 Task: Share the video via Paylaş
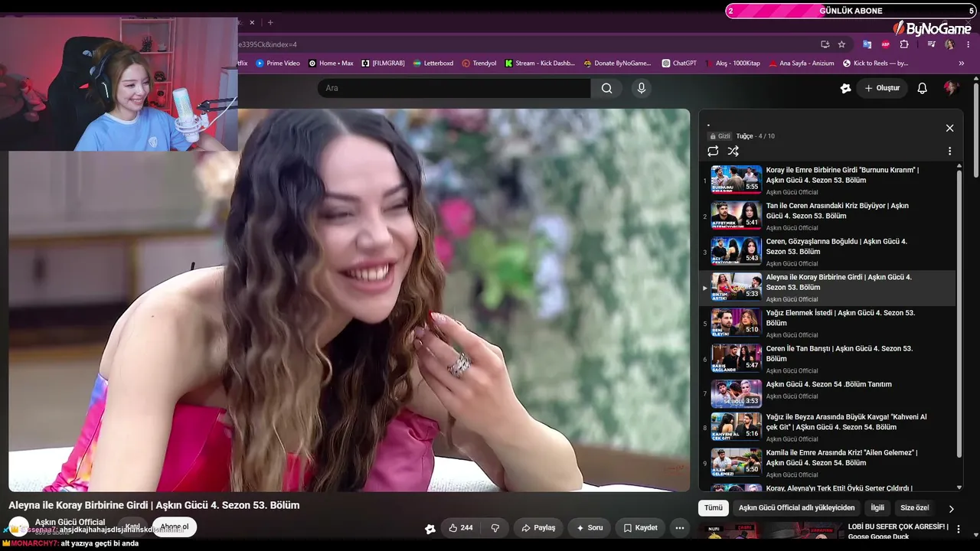coord(538,528)
